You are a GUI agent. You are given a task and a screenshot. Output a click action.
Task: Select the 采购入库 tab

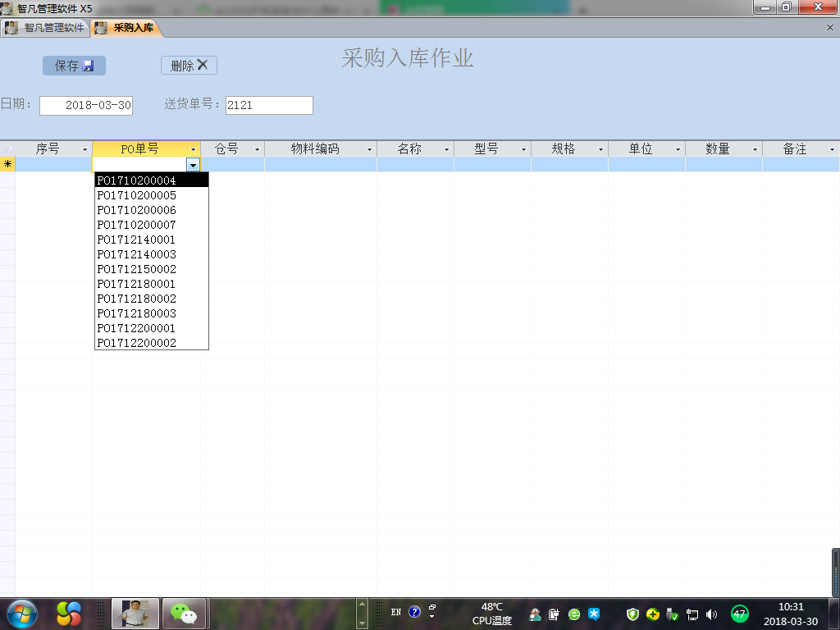pyautogui.click(x=126, y=28)
